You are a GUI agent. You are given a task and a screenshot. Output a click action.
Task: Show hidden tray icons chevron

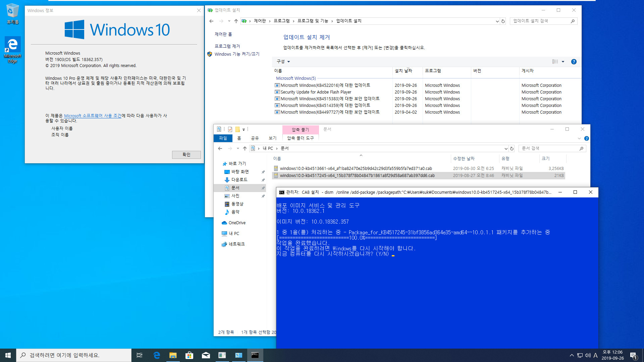point(572,355)
